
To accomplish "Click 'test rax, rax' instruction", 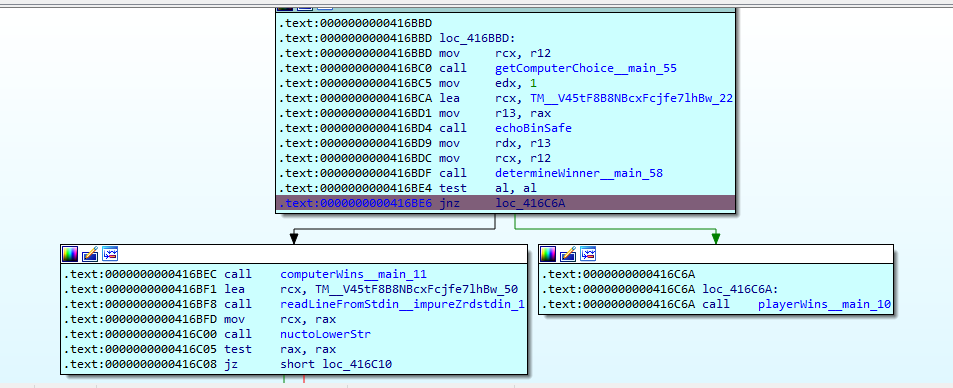I will tap(280, 350).
